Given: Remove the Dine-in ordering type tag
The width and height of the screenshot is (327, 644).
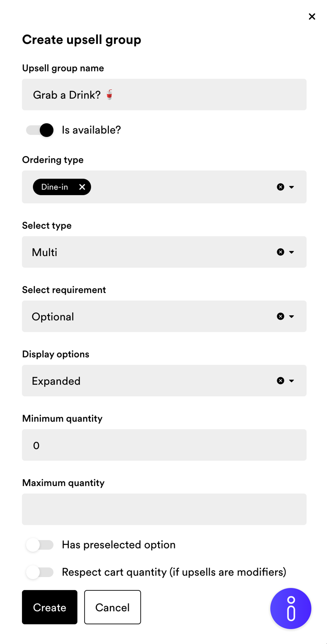Looking at the screenshot, I should pos(82,187).
